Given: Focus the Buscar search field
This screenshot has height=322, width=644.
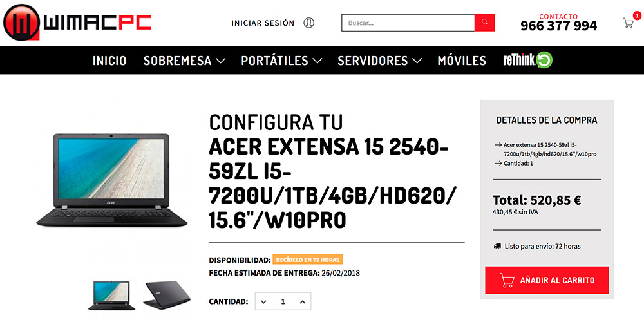Looking at the screenshot, I should [408, 23].
